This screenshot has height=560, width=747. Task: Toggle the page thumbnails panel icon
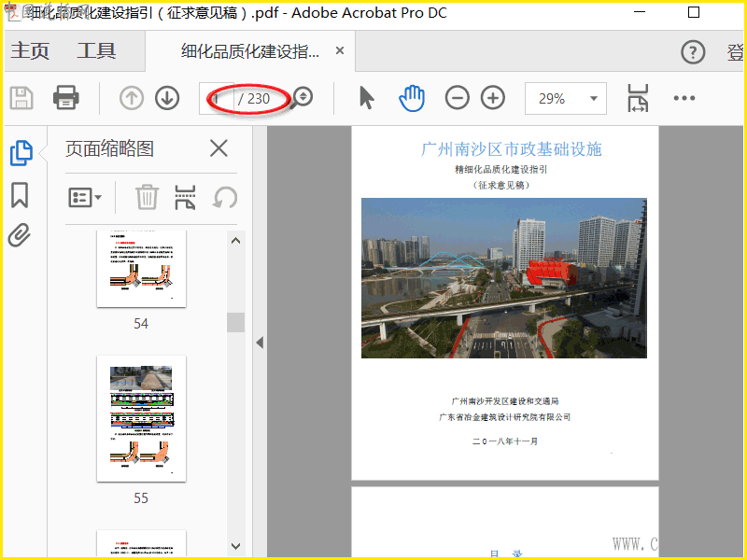coord(21,153)
